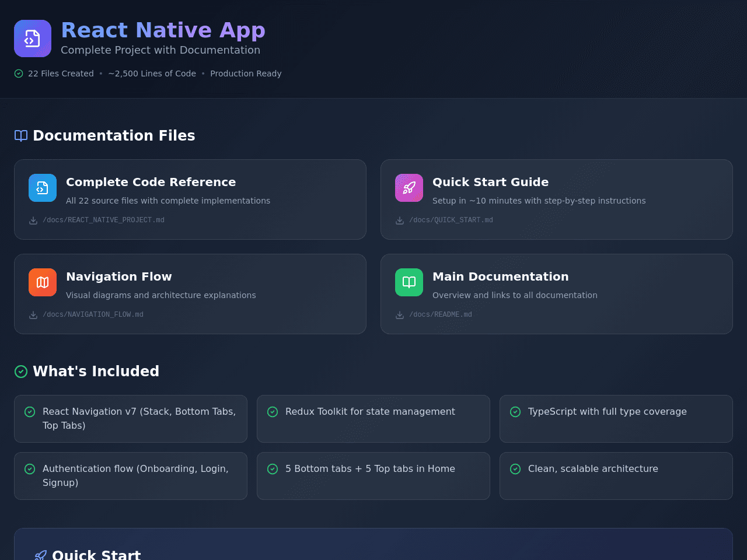Click download icon beside /docs/NAVIGATION_FLOW.md

[x=33, y=315]
